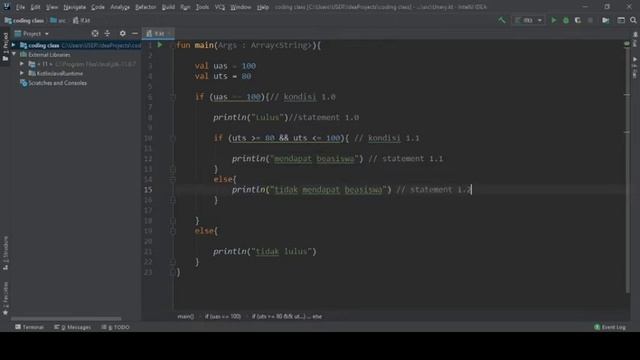This screenshot has width=640, height=360.
Task: Open Search Everywhere magnifier icon
Action: point(633,20)
